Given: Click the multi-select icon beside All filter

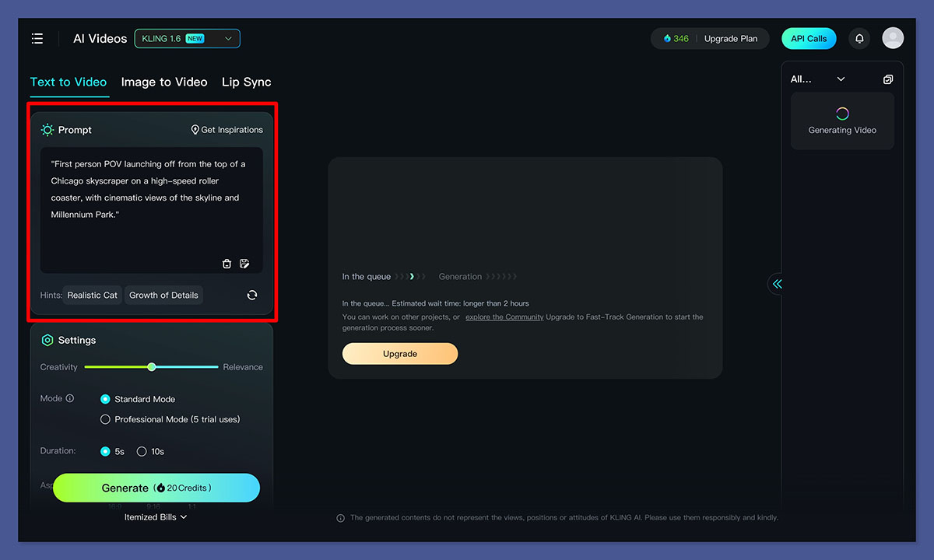Looking at the screenshot, I should click(x=888, y=79).
